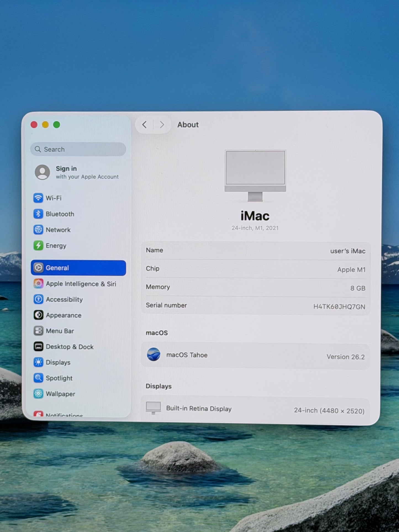Open the Energy lightning icon
The image size is (399, 532).
[38, 245]
